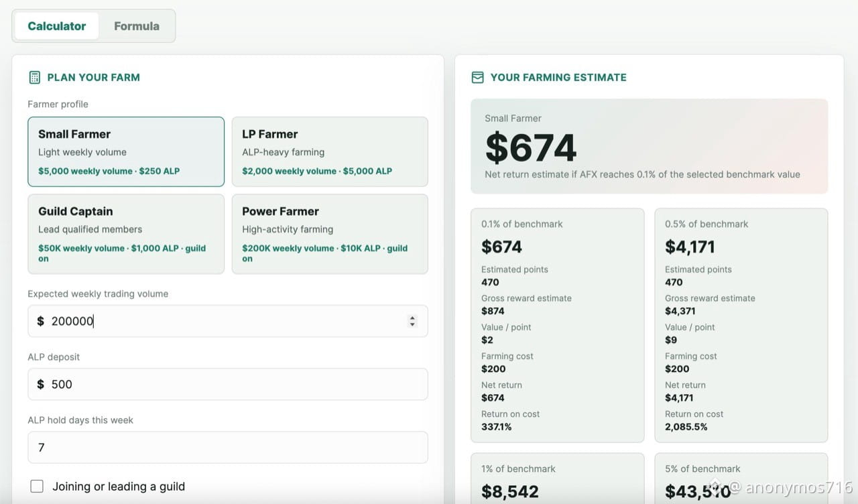Click the Small Farmer $674 summary banner
This screenshot has width=858, height=504.
pyautogui.click(x=650, y=147)
